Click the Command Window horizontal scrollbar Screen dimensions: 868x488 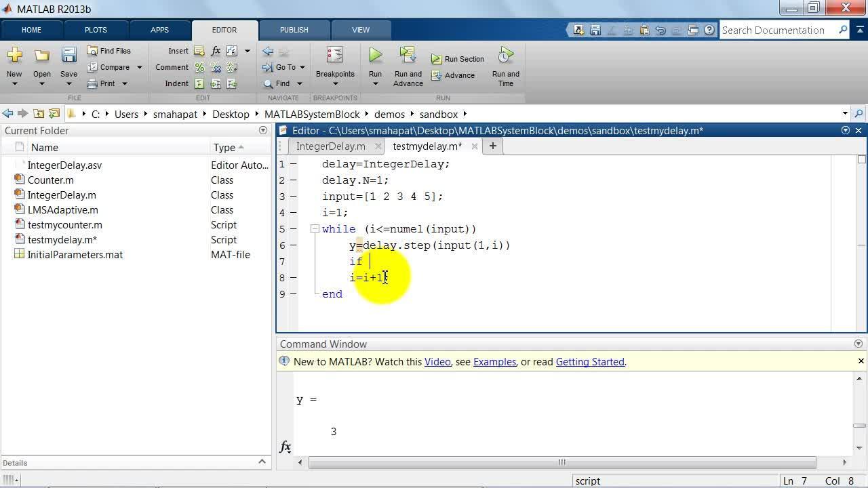pyautogui.click(x=561, y=462)
